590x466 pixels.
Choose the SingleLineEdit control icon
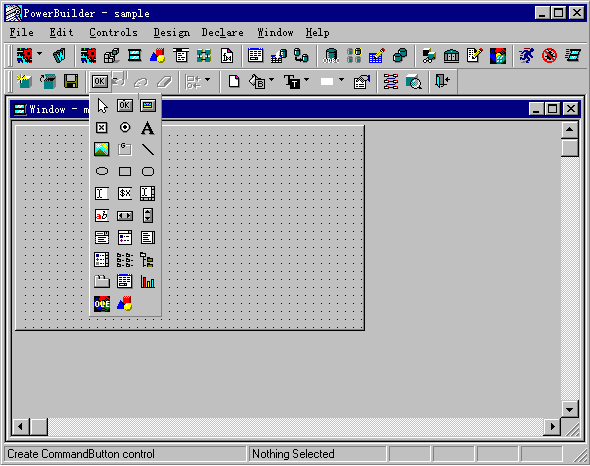102,193
